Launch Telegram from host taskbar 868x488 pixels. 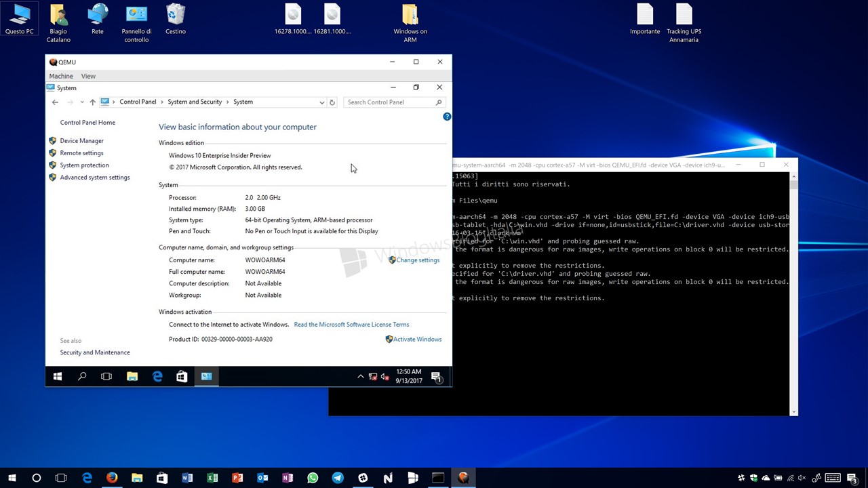point(338,478)
